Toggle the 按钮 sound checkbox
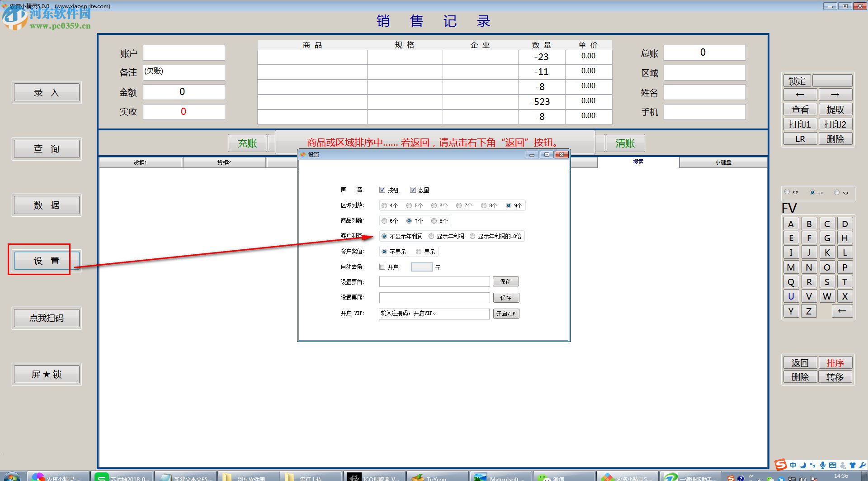This screenshot has width=868, height=481. click(x=382, y=190)
